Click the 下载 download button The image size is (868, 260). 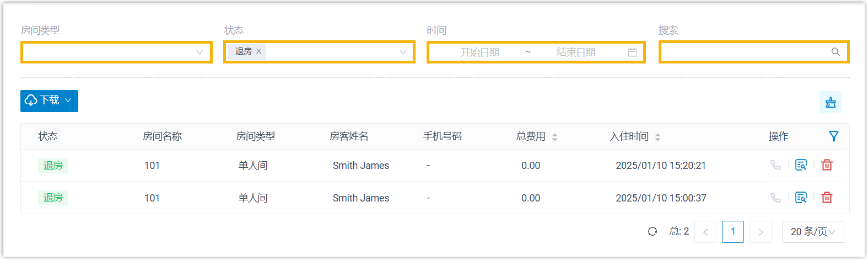(x=49, y=100)
